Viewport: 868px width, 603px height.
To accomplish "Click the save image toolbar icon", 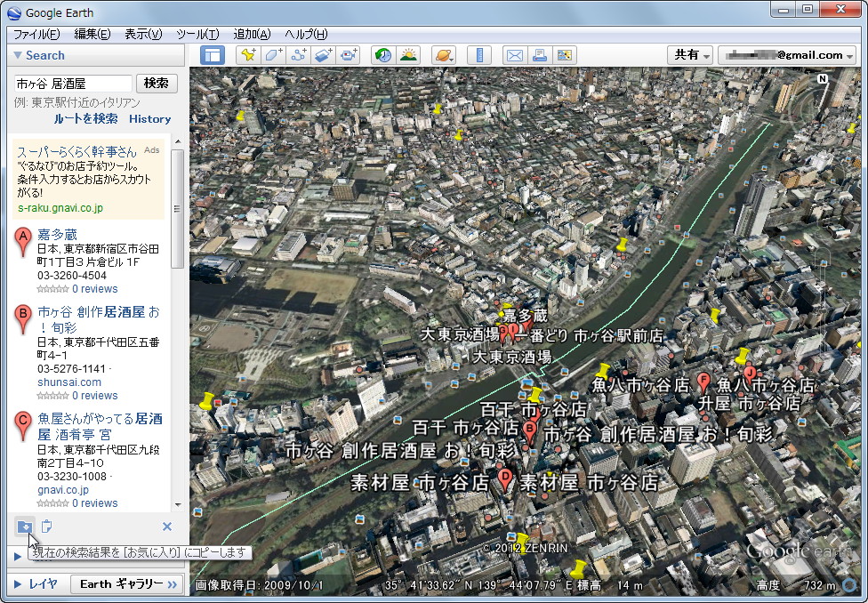I will (x=565, y=55).
